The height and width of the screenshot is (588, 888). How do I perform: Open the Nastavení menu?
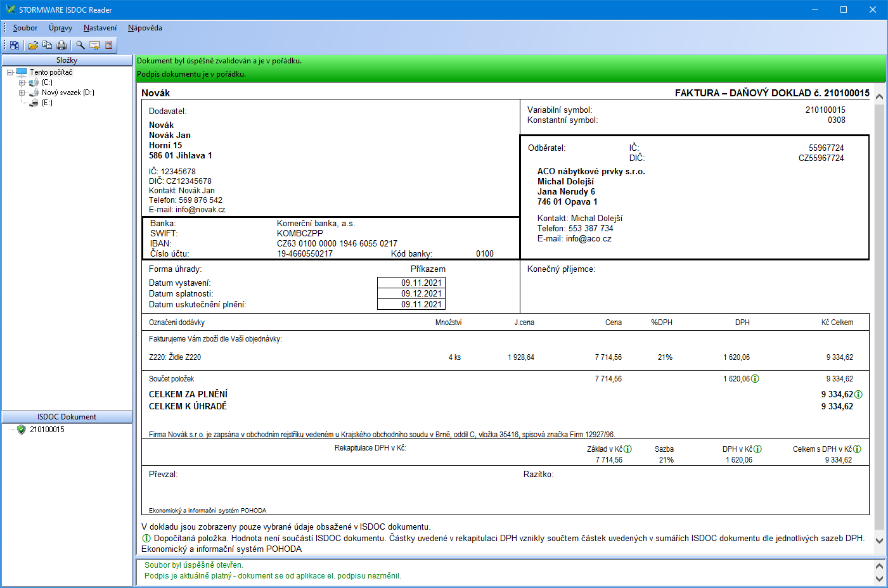100,28
